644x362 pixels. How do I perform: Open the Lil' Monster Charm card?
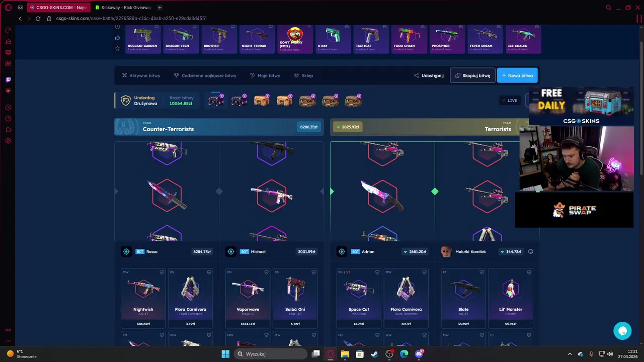(511, 298)
